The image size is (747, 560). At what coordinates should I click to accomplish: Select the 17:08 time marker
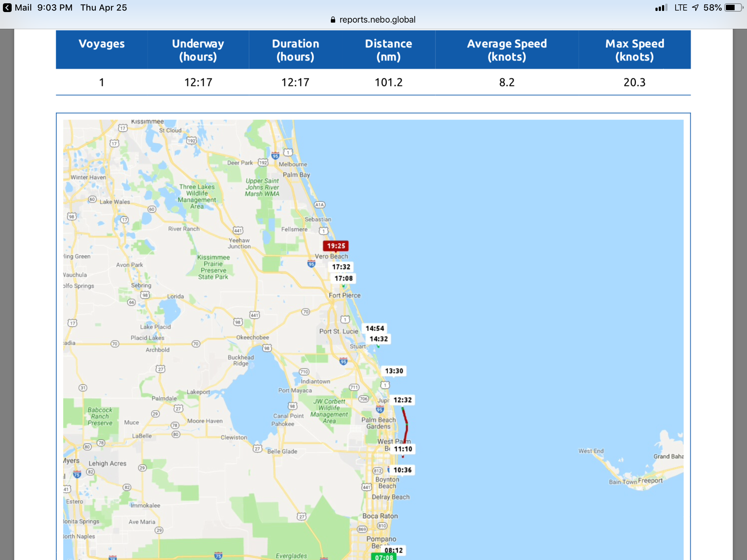[344, 279]
